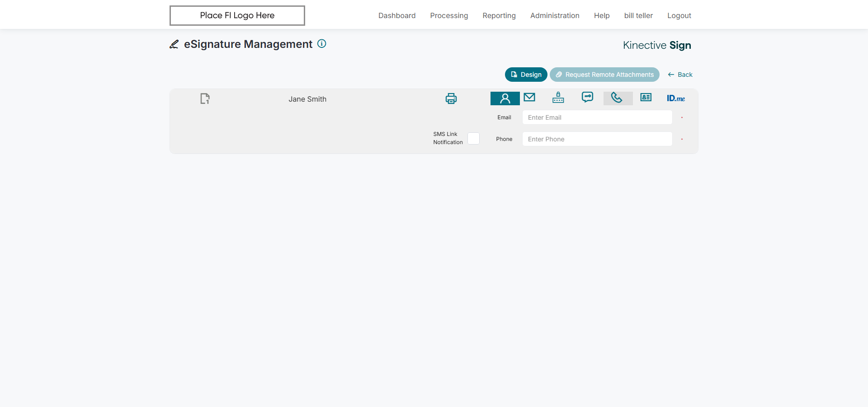Click the Kinective Sign branding text
The height and width of the screenshot is (407, 868).
pyautogui.click(x=657, y=45)
